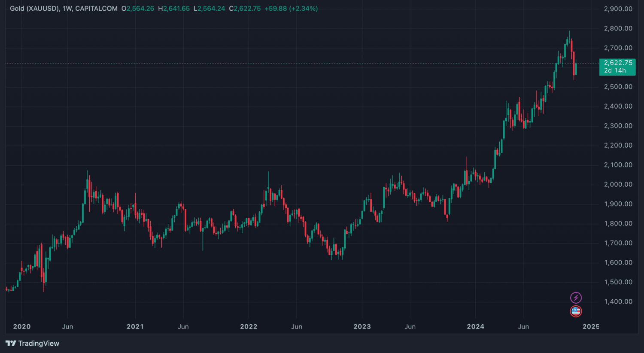Click the +59.88 (+2.34%) change value
Image resolution: width=644 pixels, height=353 pixels.
291,9
